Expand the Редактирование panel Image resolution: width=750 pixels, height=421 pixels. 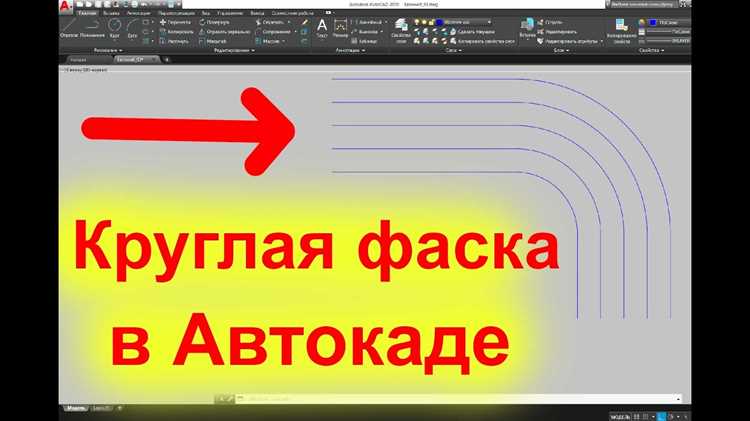point(234,50)
